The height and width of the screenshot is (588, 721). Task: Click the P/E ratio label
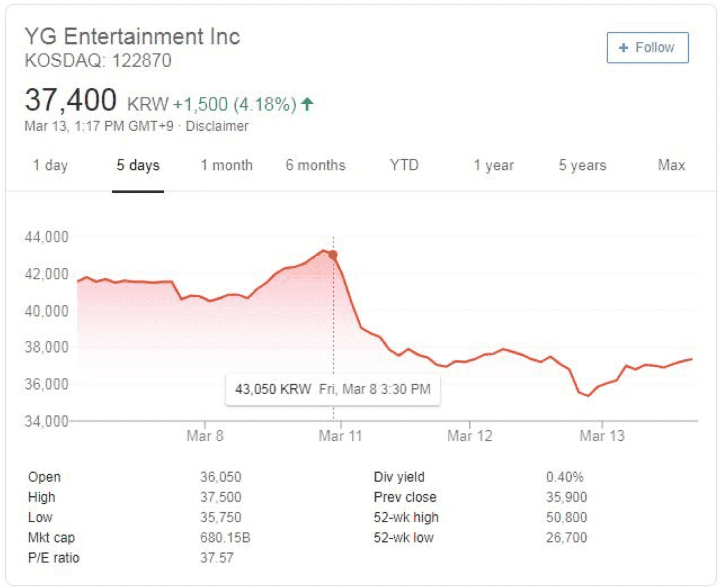coord(53,558)
